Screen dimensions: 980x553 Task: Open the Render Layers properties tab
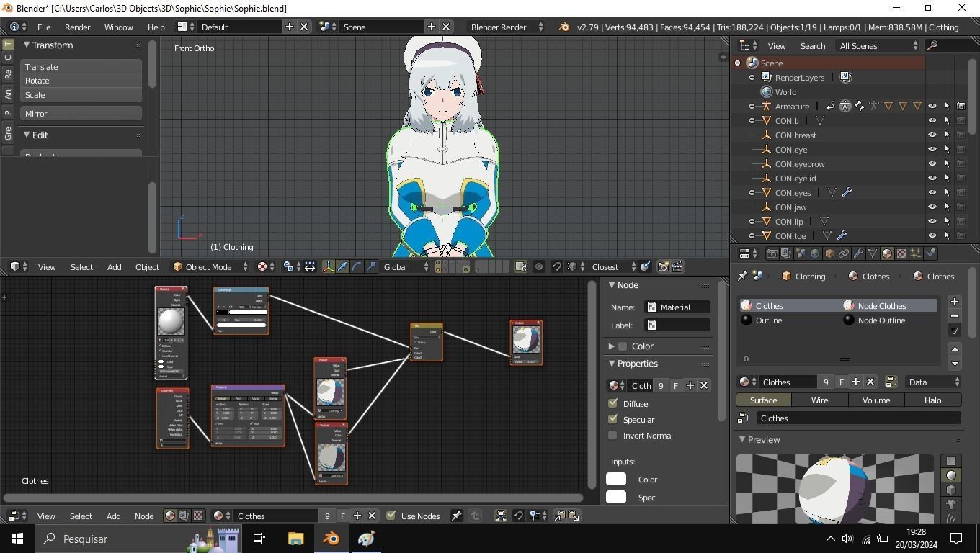(786, 253)
